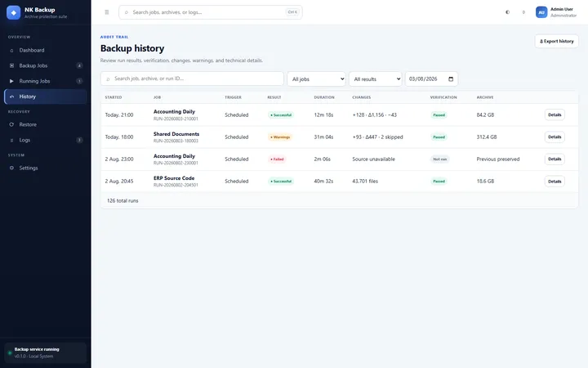The height and width of the screenshot is (368, 588).
Task: Click the 43,701 files changes cell
Action: [x=365, y=181]
